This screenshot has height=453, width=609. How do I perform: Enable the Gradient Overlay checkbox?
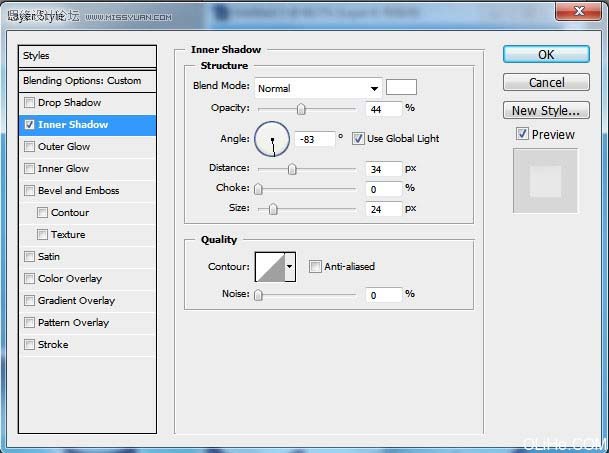pos(29,301)
